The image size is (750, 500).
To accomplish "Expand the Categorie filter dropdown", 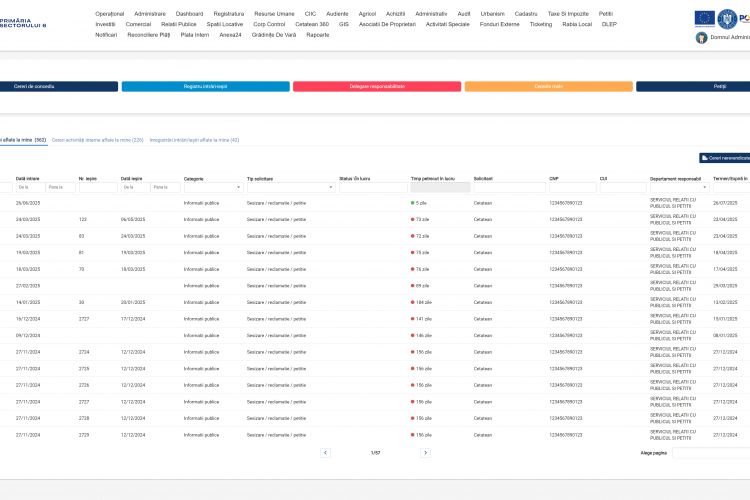I will click(213, 188).
